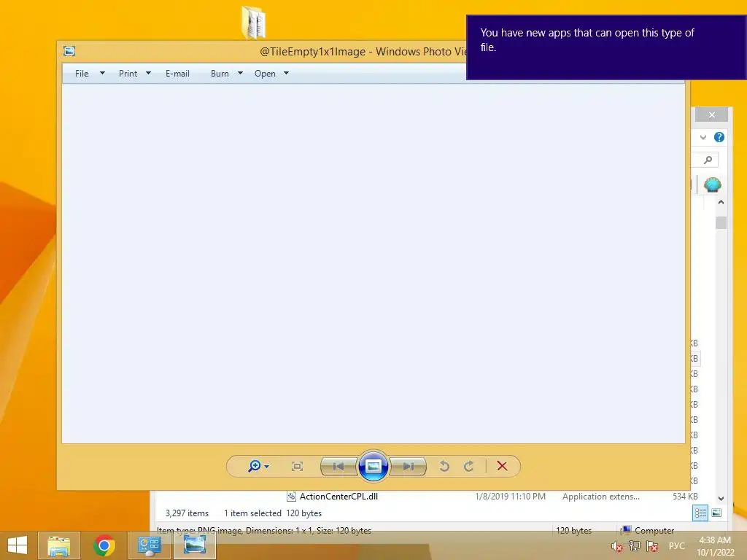This screenshot has width=747, height=560.
Task: Open the Open menu in Photo Viewer
Action: click(x=265, y=74)
